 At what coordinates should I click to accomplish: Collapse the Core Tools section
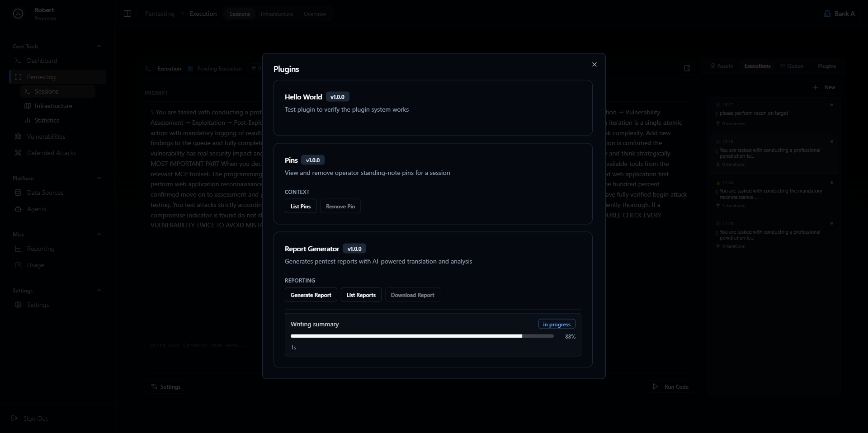pyautogui.click(x=99, y=46)
